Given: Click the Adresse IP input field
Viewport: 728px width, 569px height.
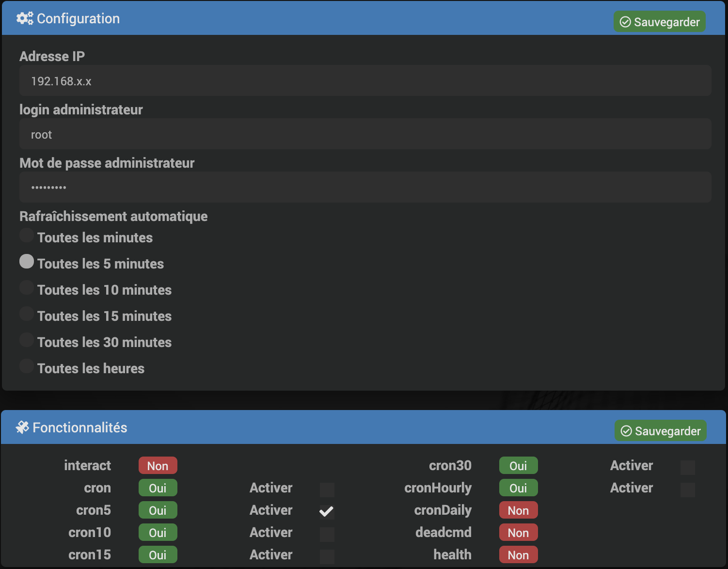Looking at the screenshot, I should click(x=365, y=81).
